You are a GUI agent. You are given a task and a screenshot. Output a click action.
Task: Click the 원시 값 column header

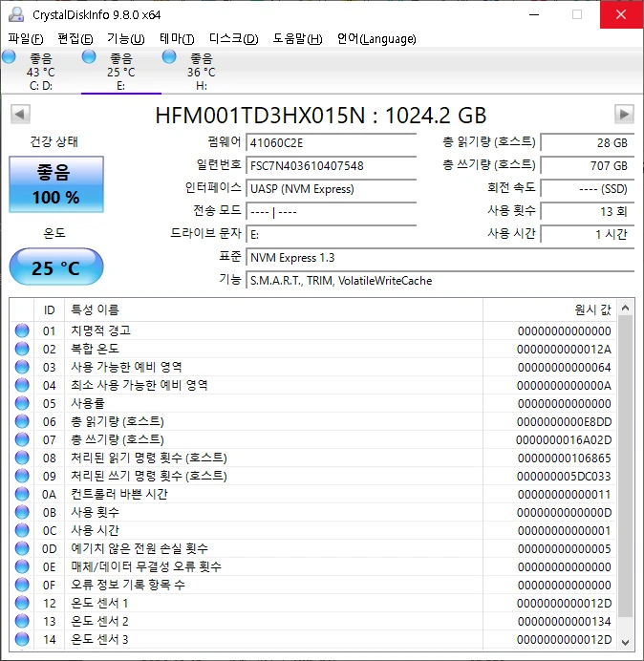549,310
